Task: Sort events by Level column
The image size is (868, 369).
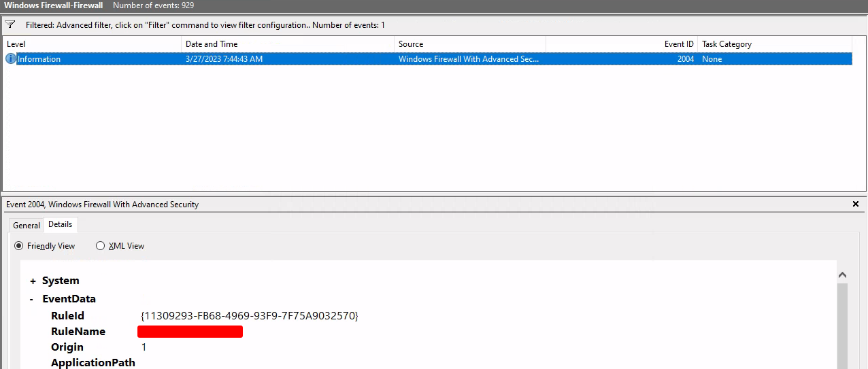Action: click(x=92, y=44)
